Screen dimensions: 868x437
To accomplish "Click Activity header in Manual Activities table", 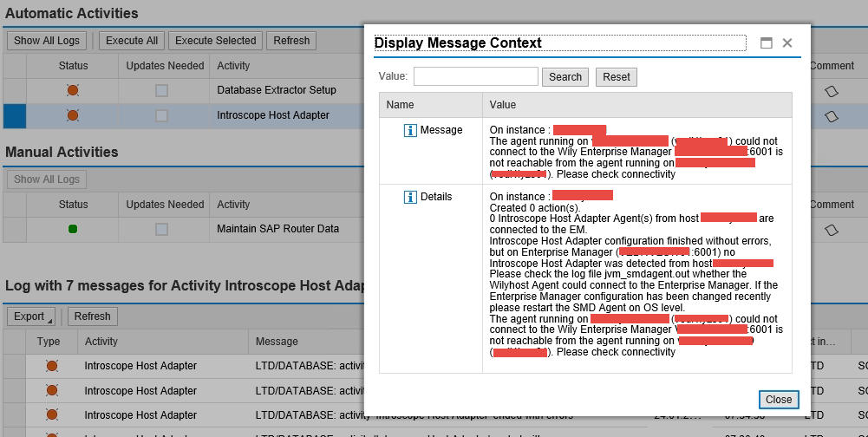I will pos(233,205).
